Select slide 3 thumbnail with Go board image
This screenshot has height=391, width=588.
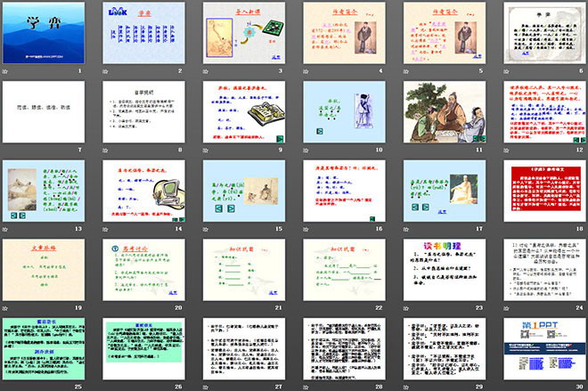coord(244,33)
